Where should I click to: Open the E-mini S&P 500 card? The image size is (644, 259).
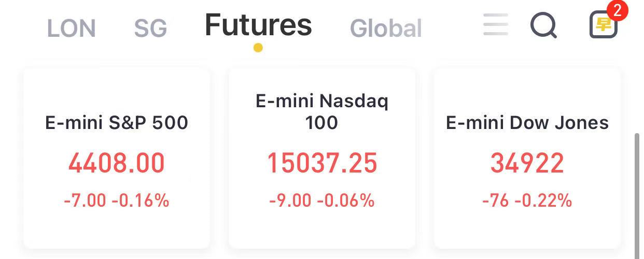point(117,158)
